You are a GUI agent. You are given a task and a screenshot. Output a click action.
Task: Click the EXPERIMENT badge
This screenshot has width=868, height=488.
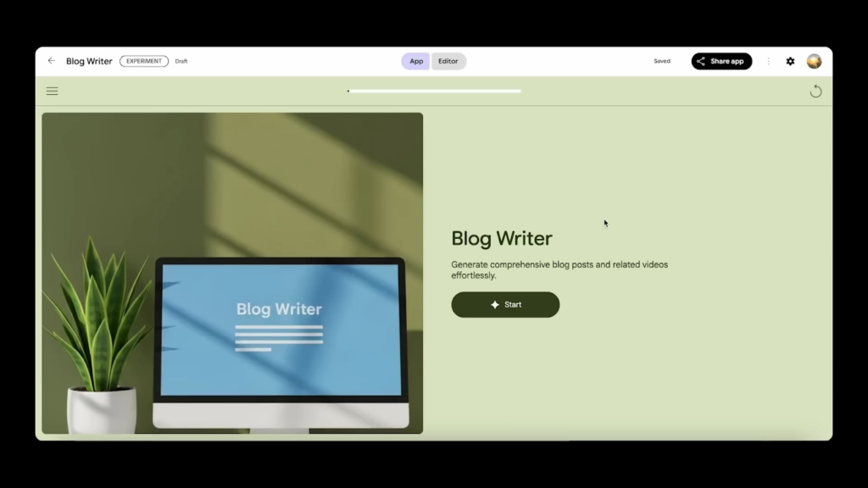pos(144,61)
